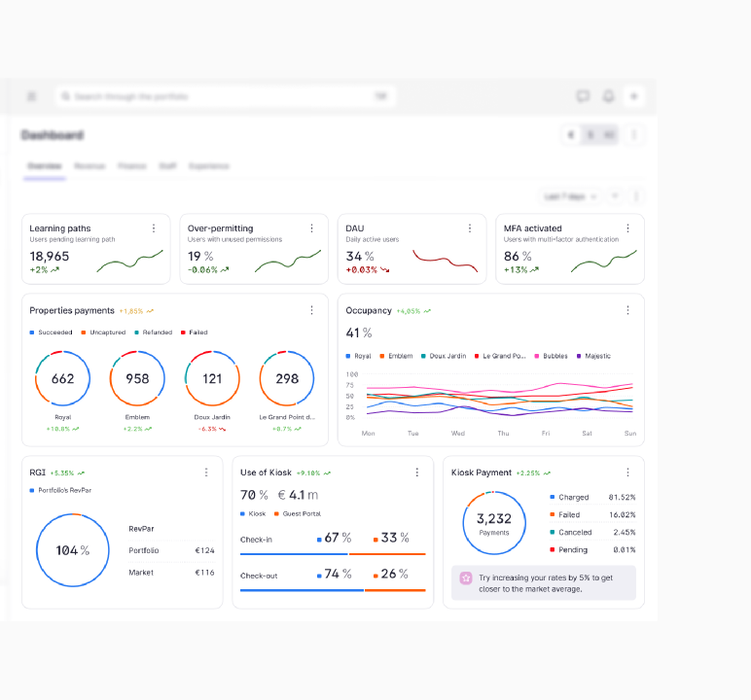Open Learning paths card options menu
Image resolution: width=751 pixels, height=700 pixels.
click(154, 228)
